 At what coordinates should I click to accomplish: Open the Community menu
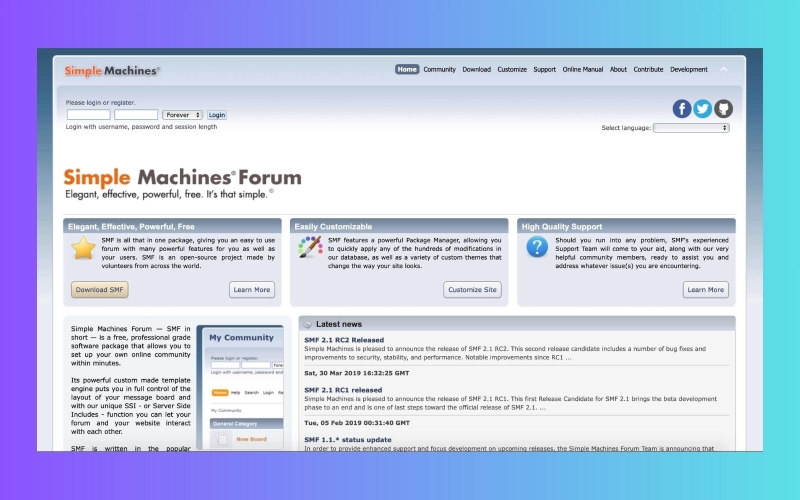(x=439, y=69)
